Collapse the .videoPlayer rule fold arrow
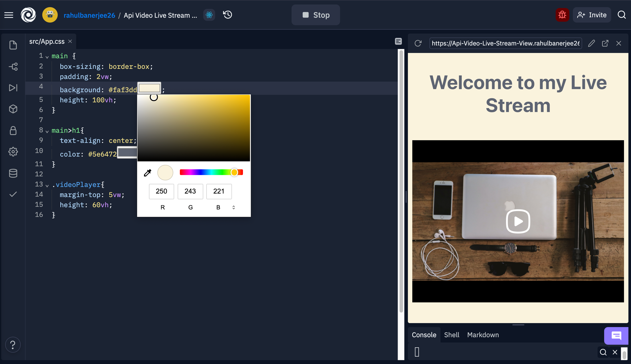The image size is (631, 364). [47, 186]
